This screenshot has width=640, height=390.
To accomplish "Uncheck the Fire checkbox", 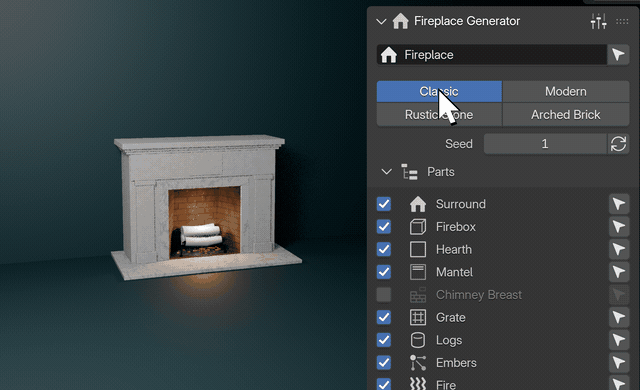I will click(x=384, y=384).
